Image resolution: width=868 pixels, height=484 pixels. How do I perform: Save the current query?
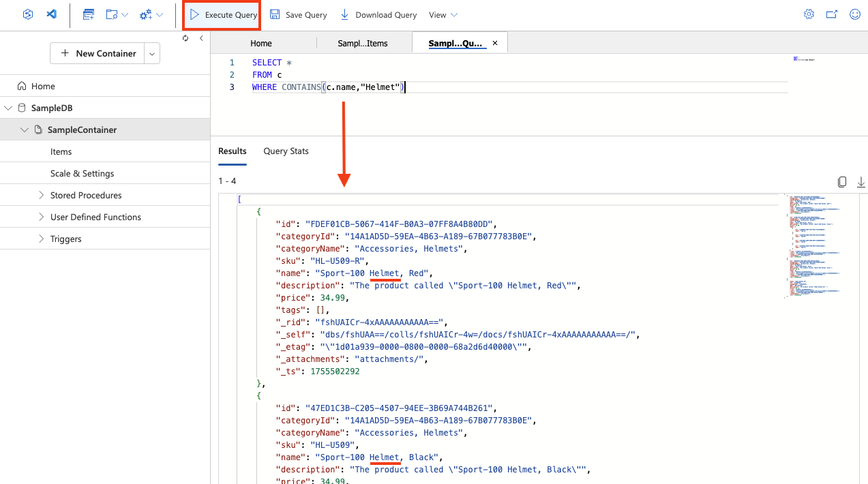pyautogui.click(x=298, y=14)
